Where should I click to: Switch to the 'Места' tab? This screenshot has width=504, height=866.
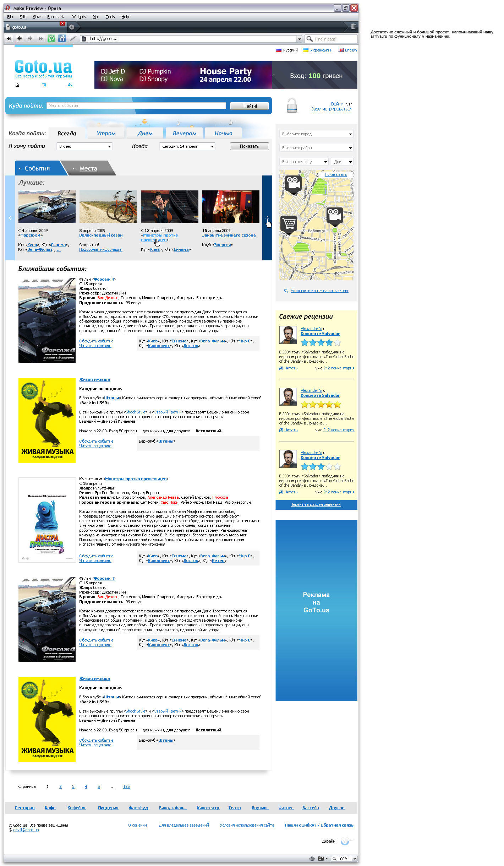tap(88, 168)
